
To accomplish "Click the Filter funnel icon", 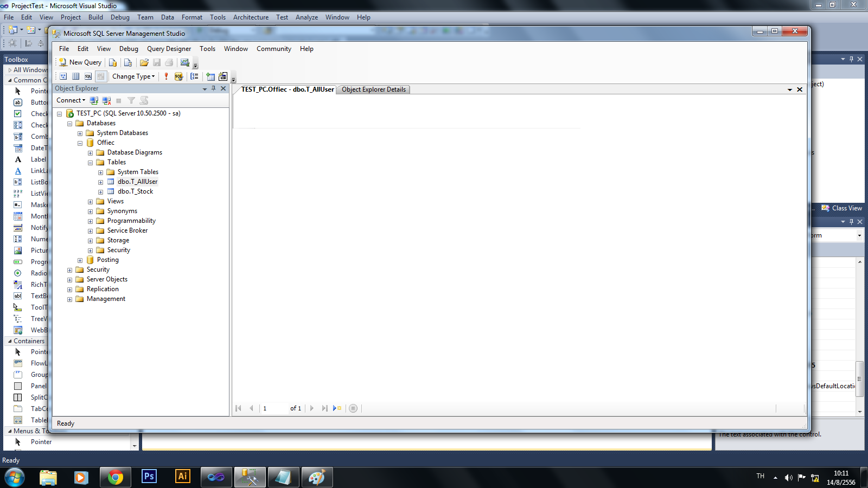I will pos(131,100).
